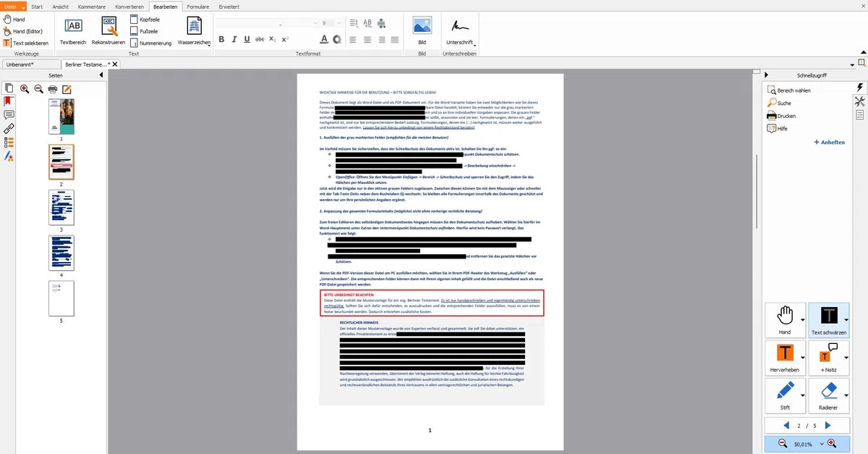Close the Berliner Testame... document tab
868x454 pixels.
pyautogui.click(x=114, y=64)
